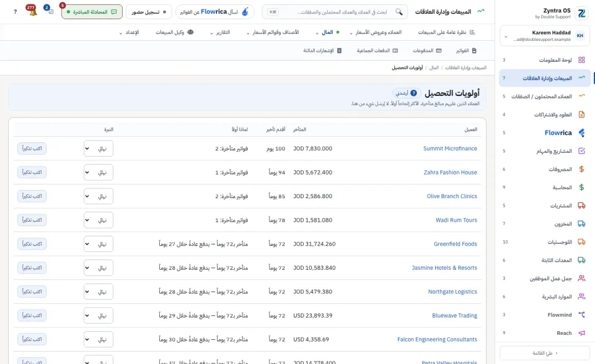This screenshot has height=364, width=595.
Task: Open Bluewave Trading customer link
Action: (454, 316)
